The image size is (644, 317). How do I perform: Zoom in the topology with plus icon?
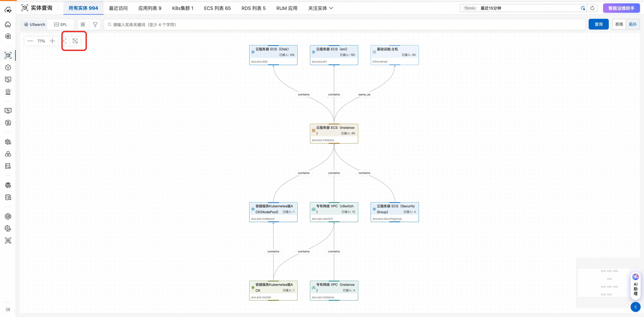tap(52, 41)
